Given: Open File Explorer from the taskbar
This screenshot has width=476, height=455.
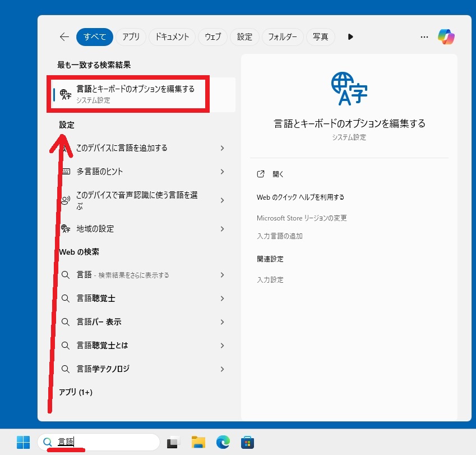Looking at the screenshot, I should point(198,442).
